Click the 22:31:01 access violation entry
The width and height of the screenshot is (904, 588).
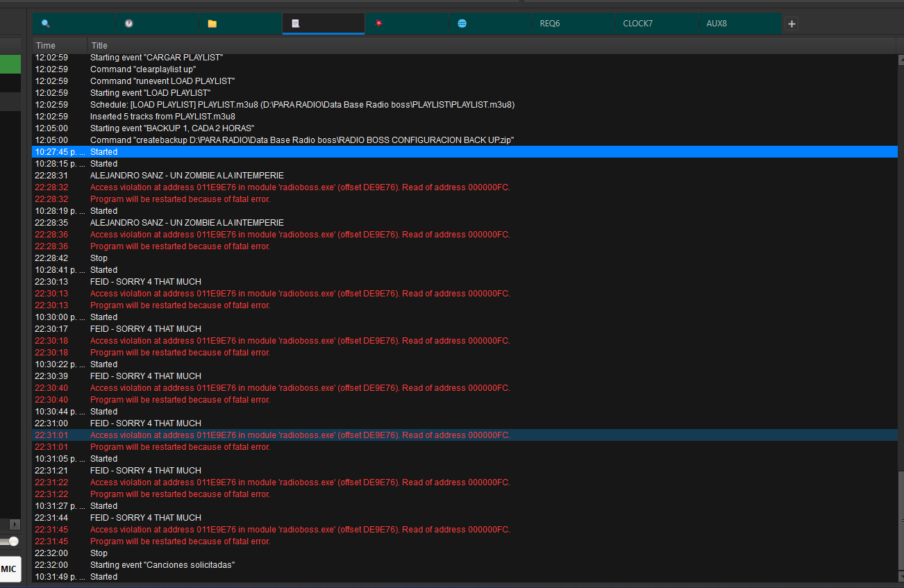pyautogui.click(x=300, y=435)
